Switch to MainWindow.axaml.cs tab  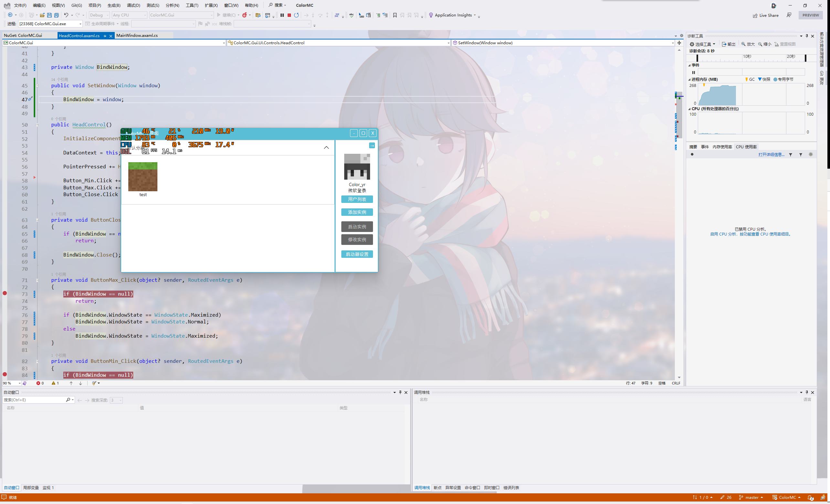pos(137,35)
